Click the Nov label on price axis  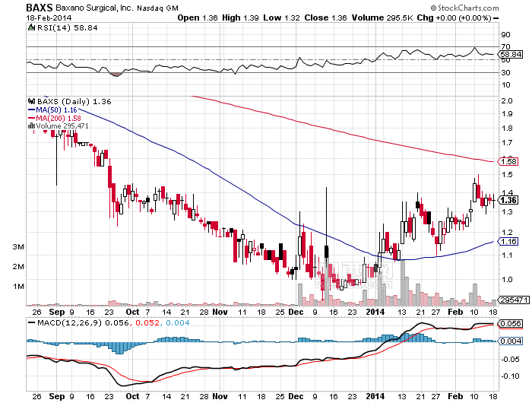[220, 312]
